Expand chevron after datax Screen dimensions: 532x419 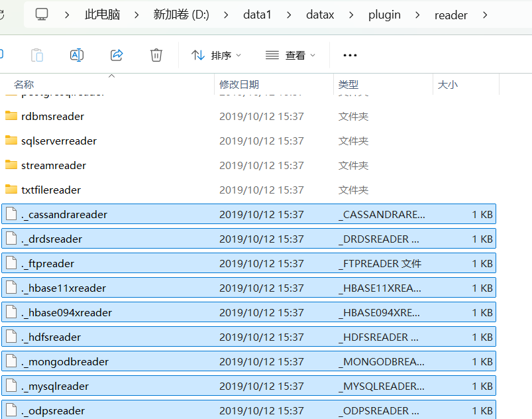coord(351,15)
